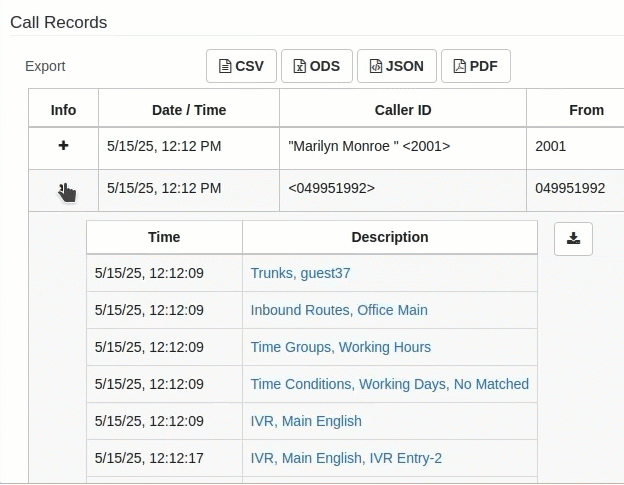Select time cell beside Trunks, guest37

164,273
